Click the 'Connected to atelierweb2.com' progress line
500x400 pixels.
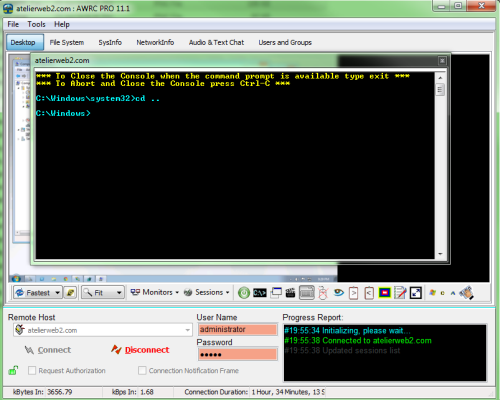[358, 340]
